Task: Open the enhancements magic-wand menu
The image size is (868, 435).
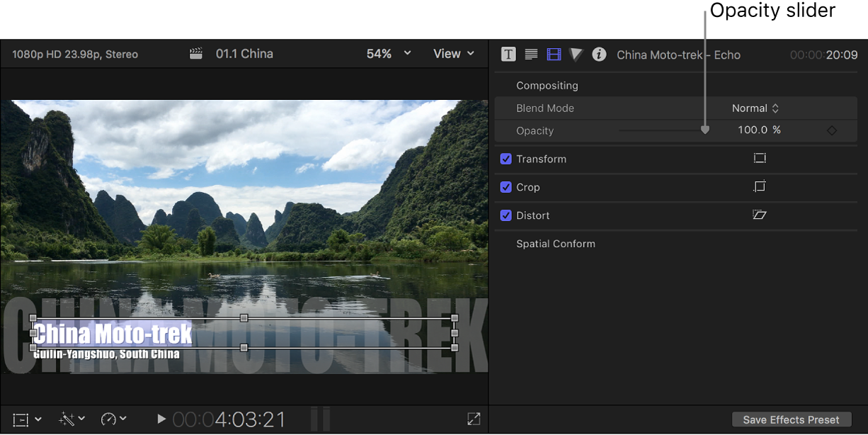Action: pyautogui.click(x=70, y=419)
